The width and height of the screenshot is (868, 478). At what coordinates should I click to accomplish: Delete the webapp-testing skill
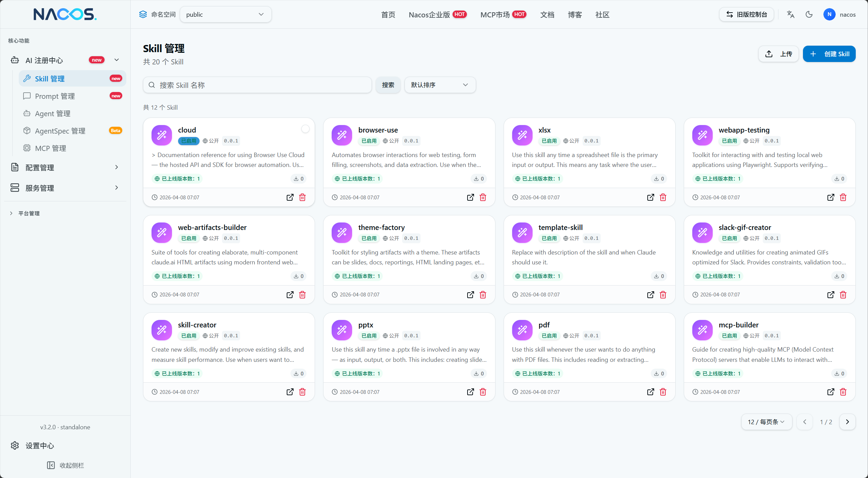point(843,197)
